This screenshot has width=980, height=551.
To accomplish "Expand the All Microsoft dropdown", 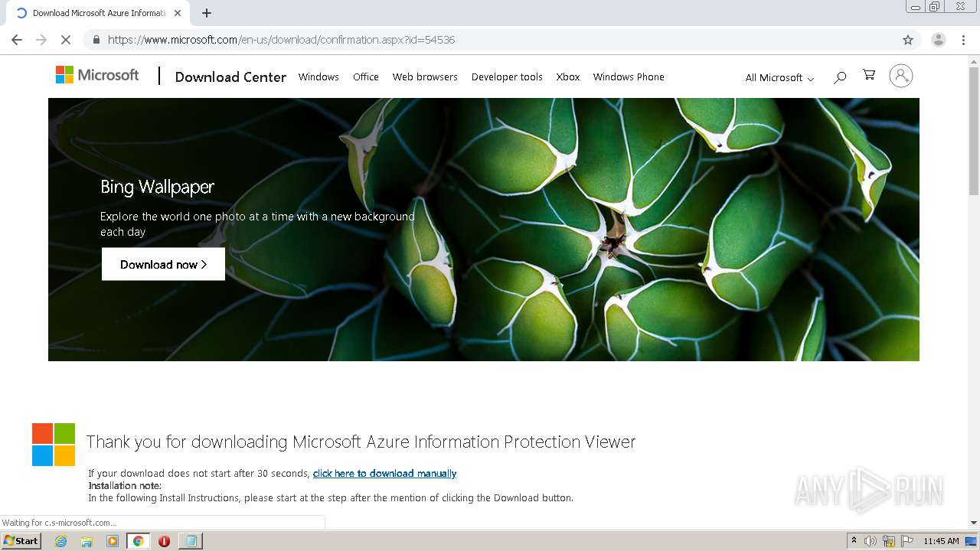I will click(779, 77).
